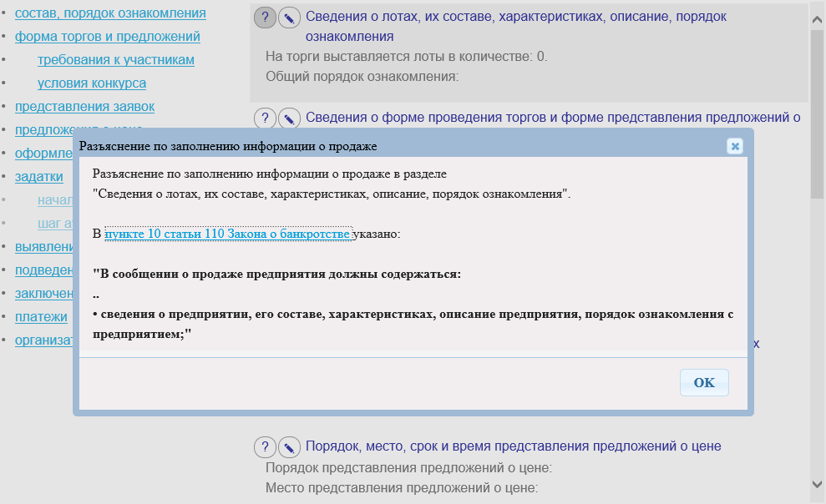
Task: Click the scrollbar down arrow
Action: 817,484
